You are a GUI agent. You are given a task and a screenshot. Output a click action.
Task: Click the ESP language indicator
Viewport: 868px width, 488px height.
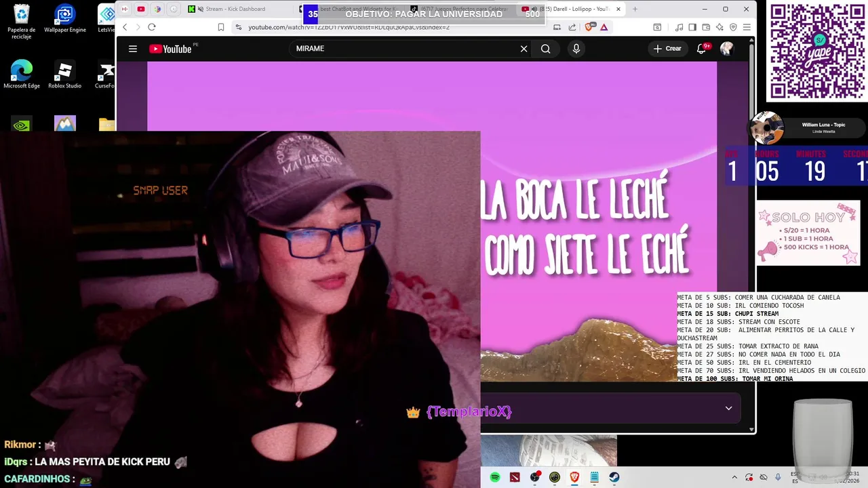coord(795,477)
